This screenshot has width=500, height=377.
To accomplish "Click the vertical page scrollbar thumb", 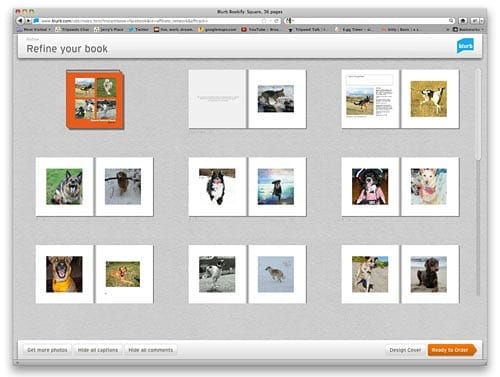I will pos(478,114).
